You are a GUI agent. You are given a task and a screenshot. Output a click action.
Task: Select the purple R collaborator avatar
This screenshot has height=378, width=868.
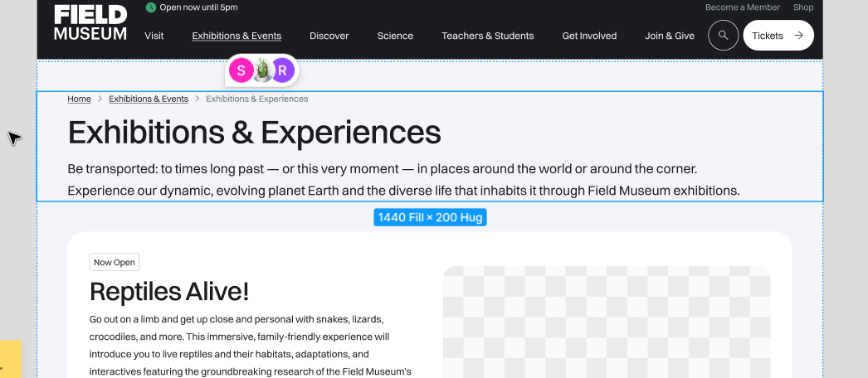coord(283,70)
